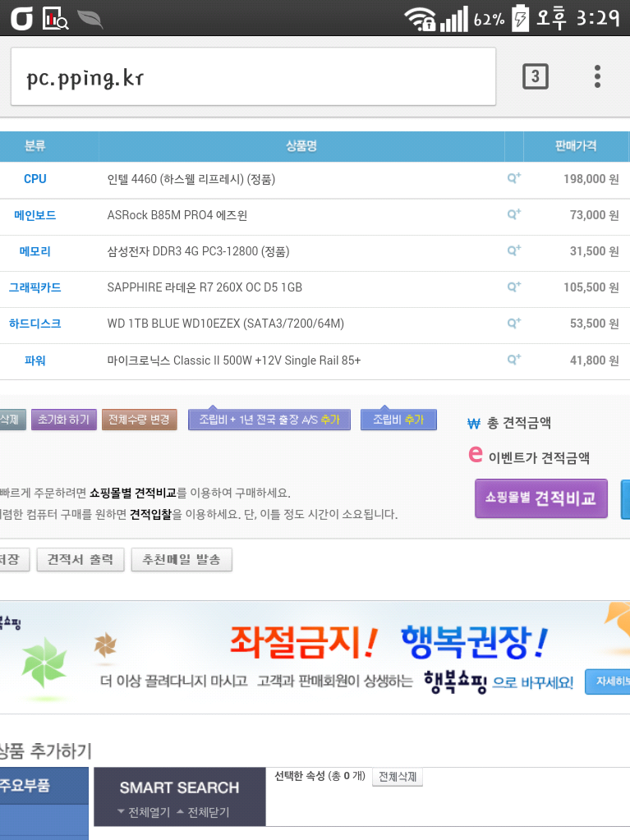Image resolution: width=630 pixels, height=840 pixels.
Task: Click bold 견적입찰 text in notice
Action: coord(150,514)
